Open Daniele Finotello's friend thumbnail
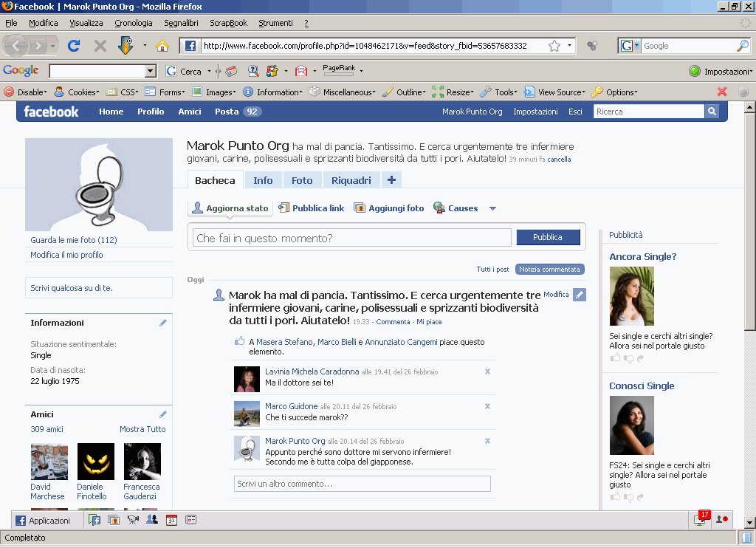Screen dimensions: 756x548 [x=96, y=462]
